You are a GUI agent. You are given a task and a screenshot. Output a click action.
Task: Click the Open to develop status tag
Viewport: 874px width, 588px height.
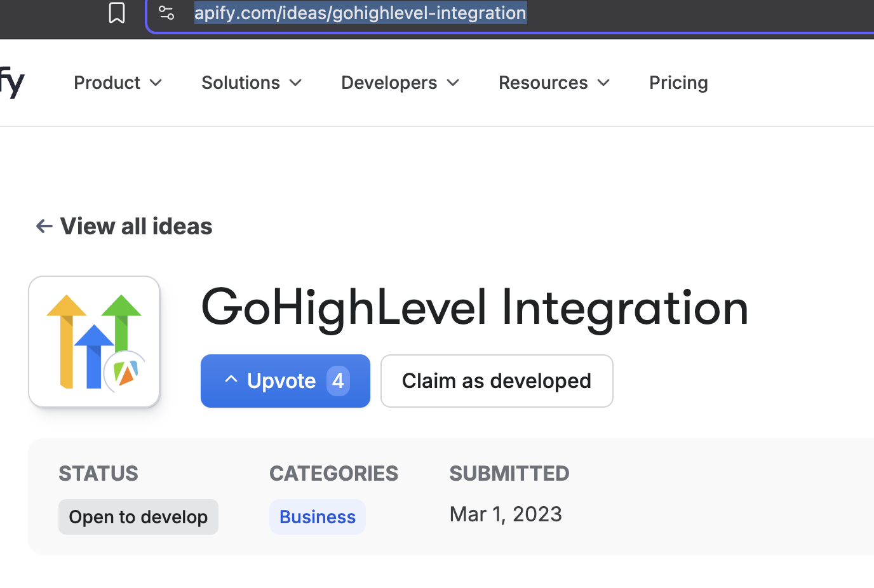(138, 517)
